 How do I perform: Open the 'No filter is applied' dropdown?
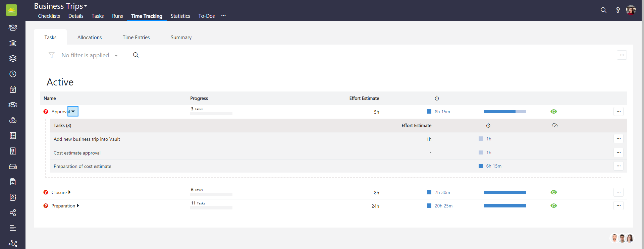[89, 55]
